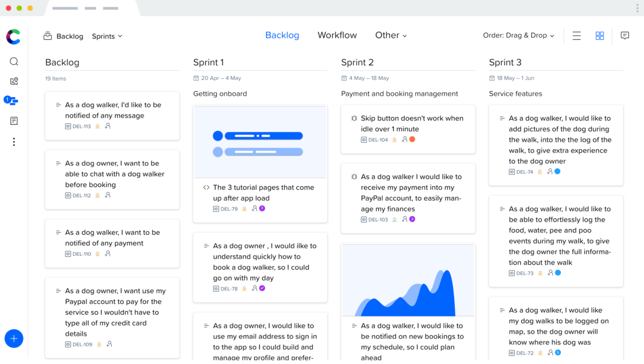The height and width of the screenshot is (364, 644).
Task: Open the Skip button bug card DEL-104
Action: [408, 128]
